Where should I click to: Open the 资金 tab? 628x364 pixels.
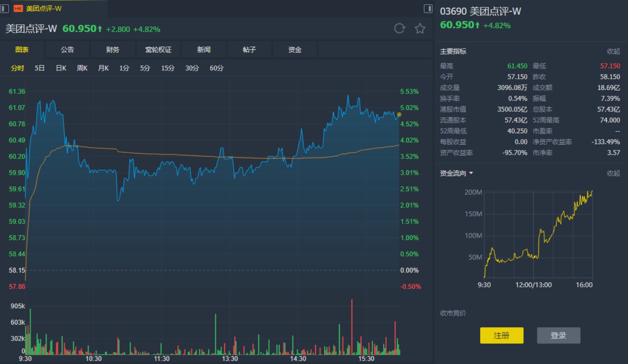pyautogui.click(x=295, y=49)
